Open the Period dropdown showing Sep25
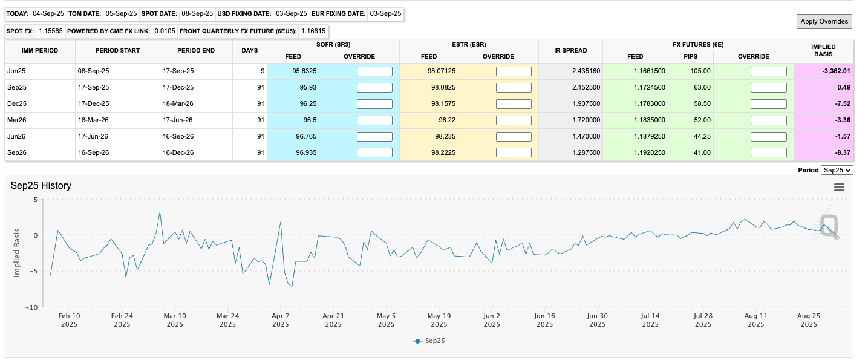The image size is (868, 360). (x=837, y=171)
